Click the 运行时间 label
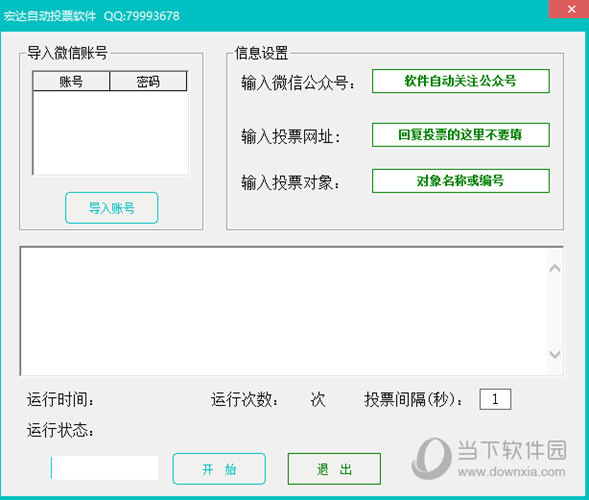 tap(60, 399)
